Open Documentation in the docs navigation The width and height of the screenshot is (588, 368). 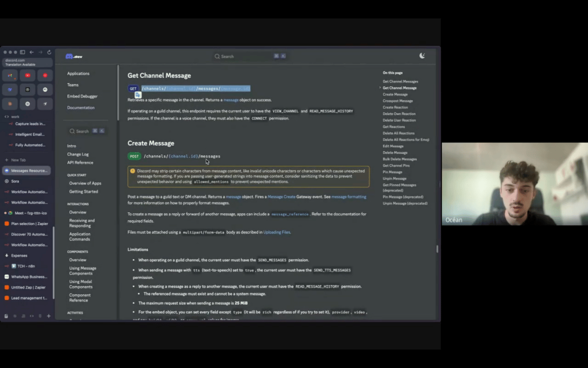[x=81, y=107]
